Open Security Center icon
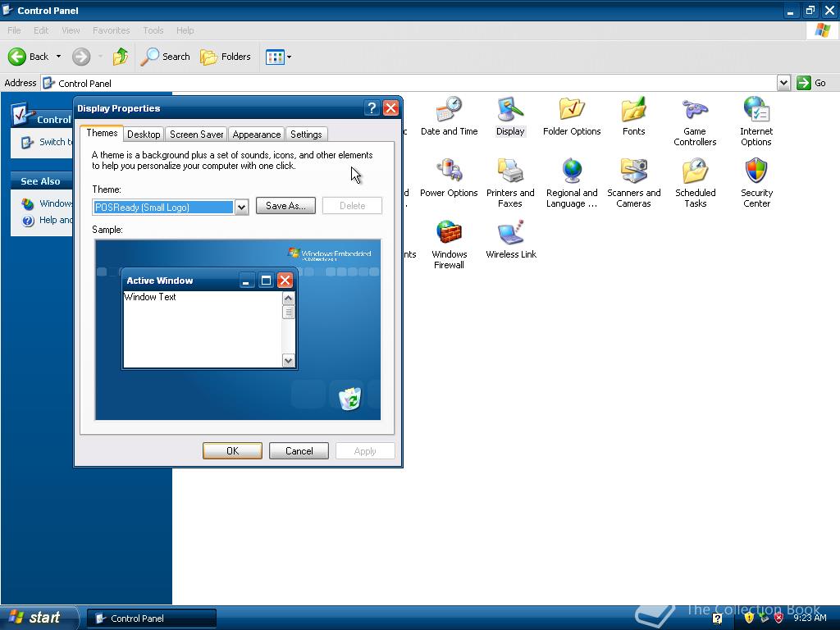 [756, 183]
